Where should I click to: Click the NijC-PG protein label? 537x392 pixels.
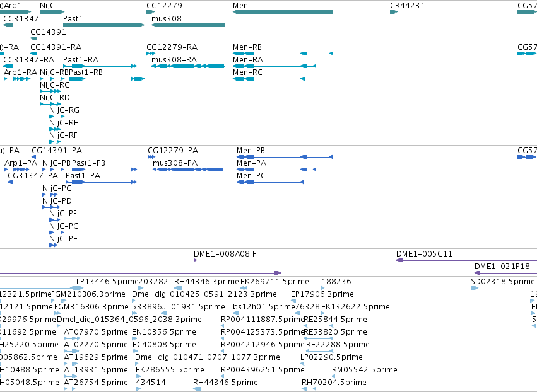tap(64, 226)
